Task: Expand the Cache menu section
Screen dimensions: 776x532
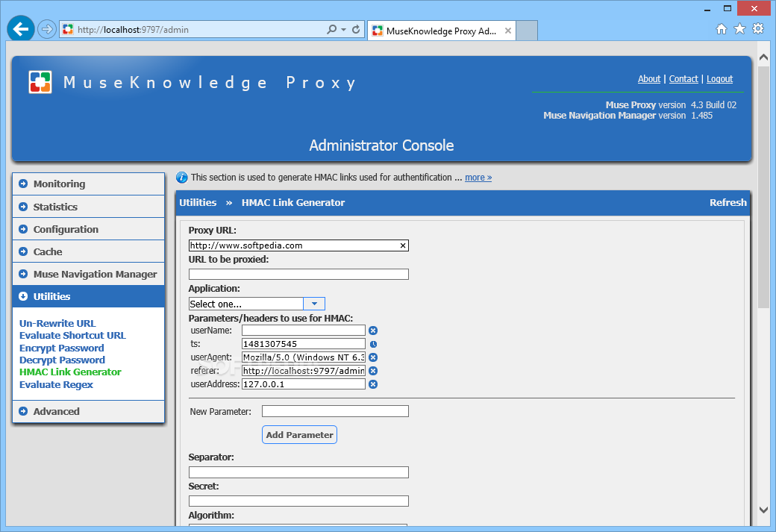Action: 88,251
